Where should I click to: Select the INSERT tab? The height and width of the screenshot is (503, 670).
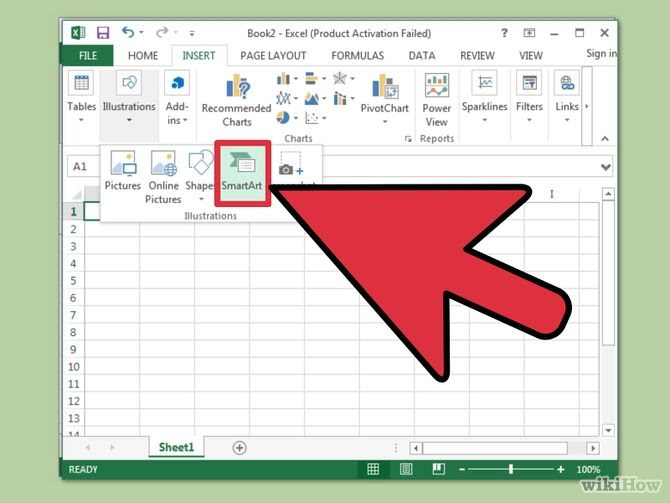199,56
